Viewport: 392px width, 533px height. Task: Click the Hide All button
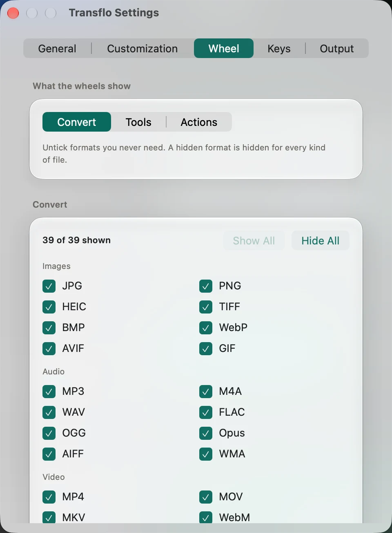[x=321, y=241]
